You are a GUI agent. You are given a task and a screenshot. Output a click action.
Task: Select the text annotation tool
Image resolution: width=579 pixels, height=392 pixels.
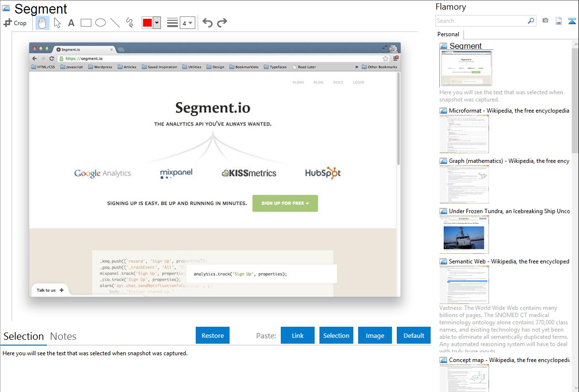pyautogui.click(x=71, y=23)
